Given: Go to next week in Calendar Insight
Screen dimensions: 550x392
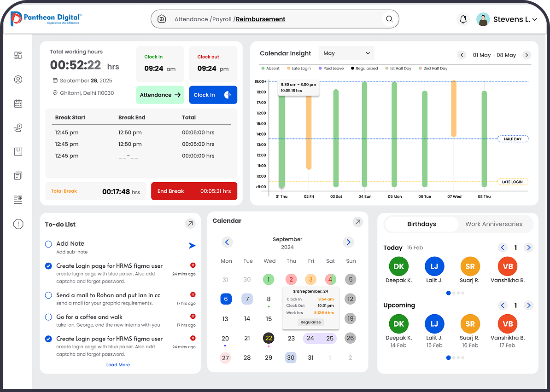Looking at the screenshot, I should click(527, 55).
